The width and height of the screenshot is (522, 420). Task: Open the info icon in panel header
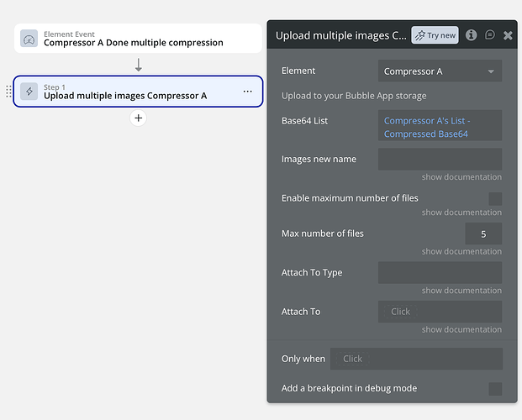coord(472,35)
